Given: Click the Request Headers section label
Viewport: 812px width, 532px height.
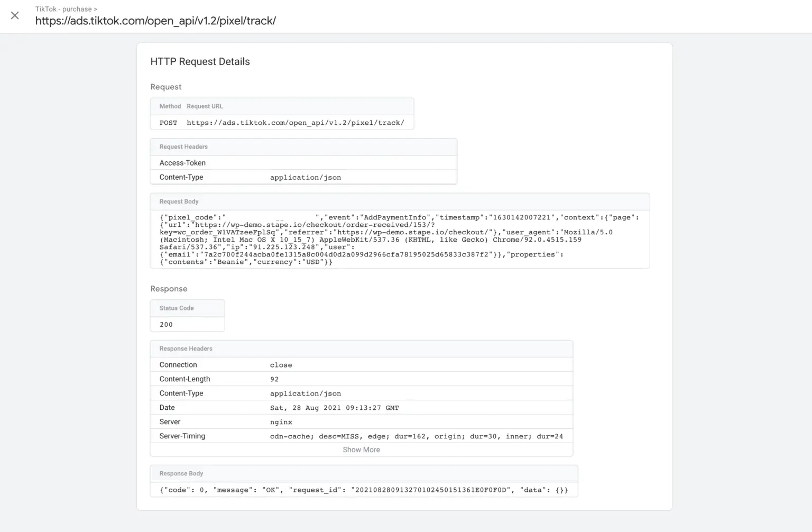Looking at the screenshot, I should click(183, 146).
